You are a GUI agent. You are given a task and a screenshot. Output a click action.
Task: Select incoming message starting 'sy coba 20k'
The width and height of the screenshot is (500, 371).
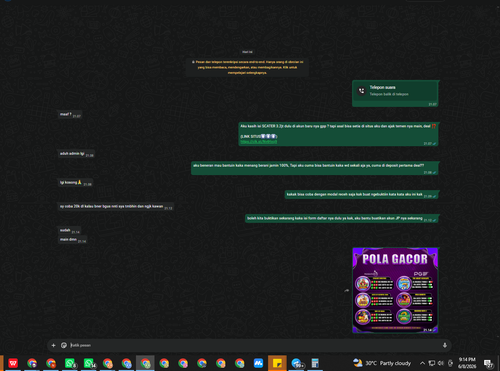pyautogui.click(x=115, y=207)
